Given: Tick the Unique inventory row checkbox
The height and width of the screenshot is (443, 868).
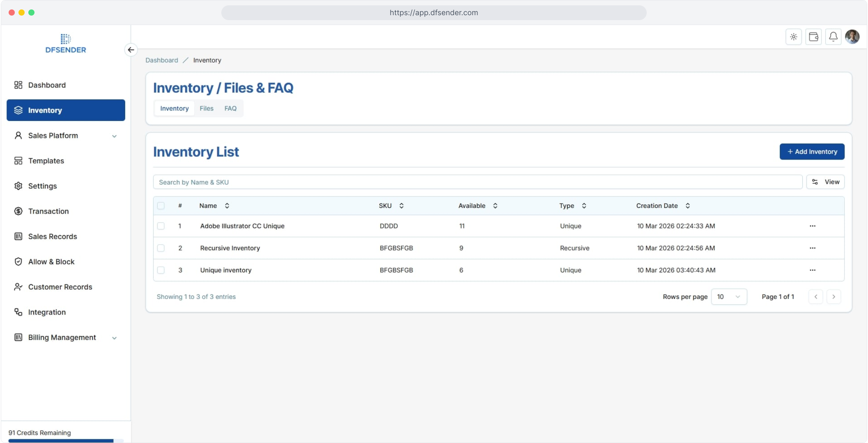Looking at the screenshot, I should 161,270.
